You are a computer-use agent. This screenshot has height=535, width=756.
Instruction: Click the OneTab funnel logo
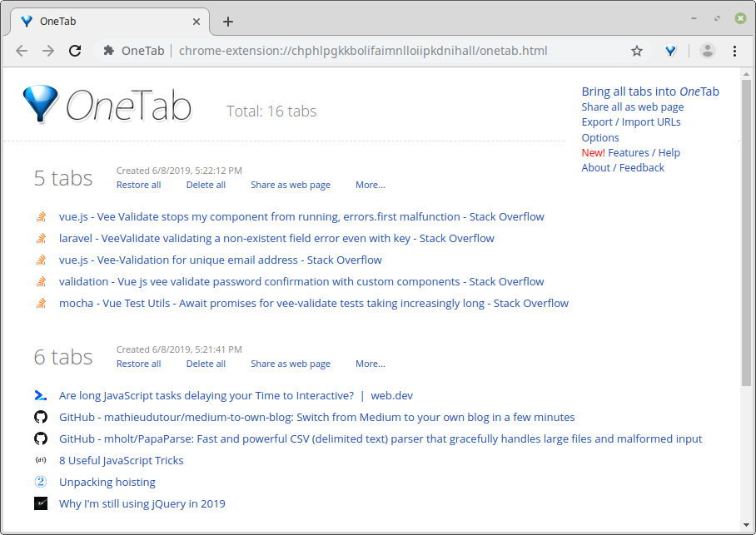point(41,105)
